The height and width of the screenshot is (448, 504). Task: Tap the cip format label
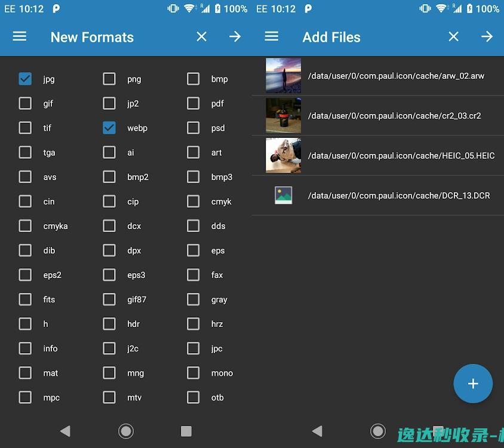point(133,202)
